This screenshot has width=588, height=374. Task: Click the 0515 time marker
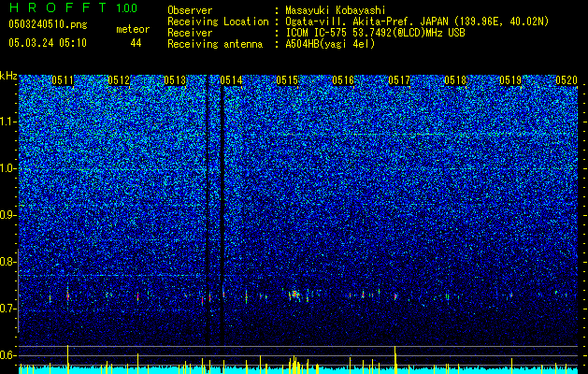point(287,80)
